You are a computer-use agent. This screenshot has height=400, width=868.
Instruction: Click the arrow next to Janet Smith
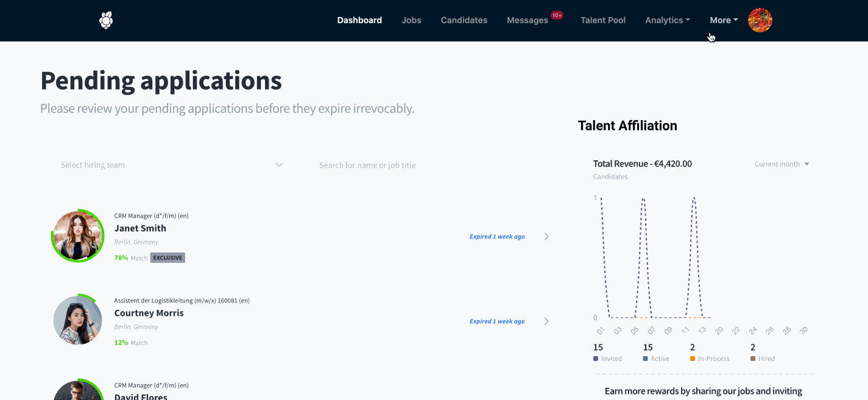click(546, 237)
